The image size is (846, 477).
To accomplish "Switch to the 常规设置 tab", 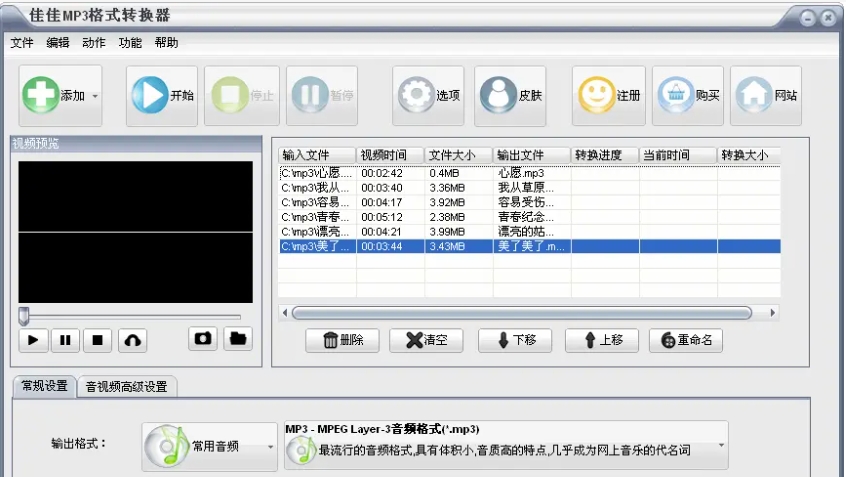I will click(44, 386).
